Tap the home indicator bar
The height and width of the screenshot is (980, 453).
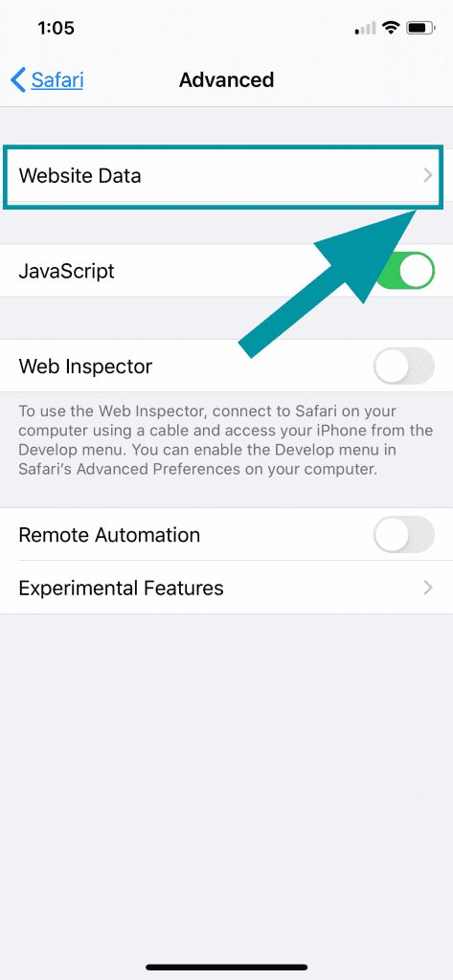click(226, 967)
